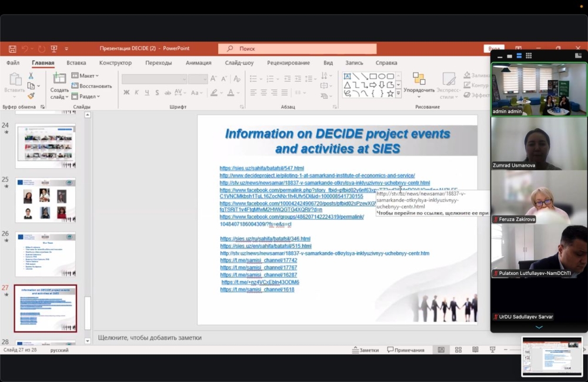
Task: Click the Create Slide icon
Action: (59, 79)
